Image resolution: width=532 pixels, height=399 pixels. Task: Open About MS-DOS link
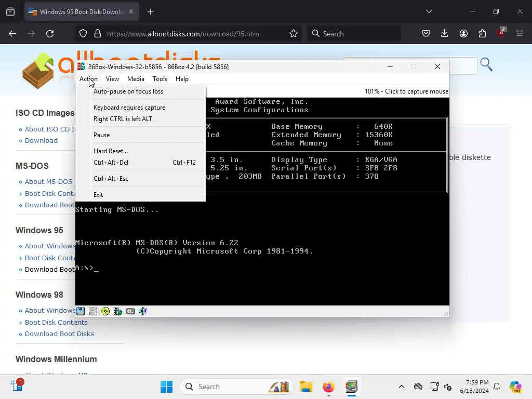[x=48, y=181]
